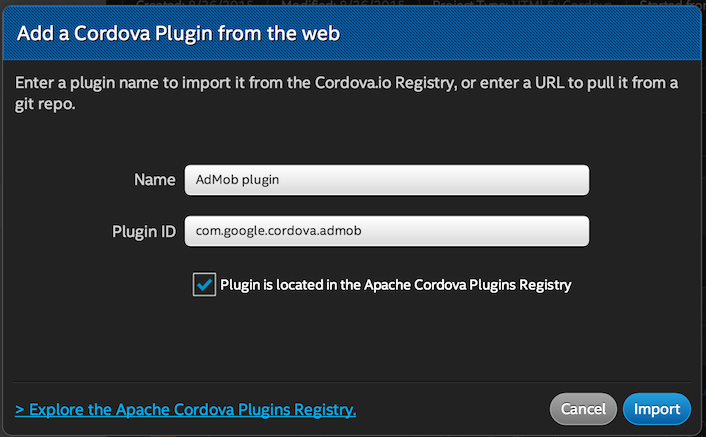Click the '>' arrow before the Explore link
The width and height of the screenshot is (706, 437).
[x=20, y=409]
